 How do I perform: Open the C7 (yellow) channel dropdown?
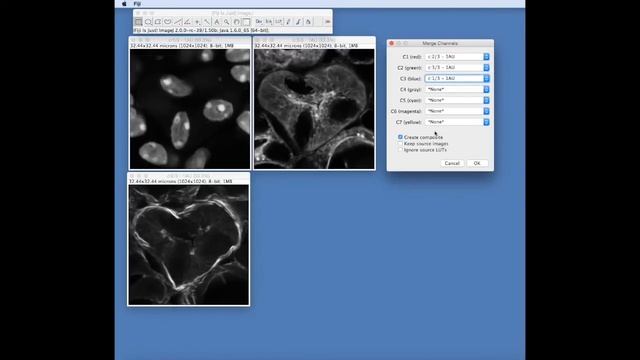(457, 122)
